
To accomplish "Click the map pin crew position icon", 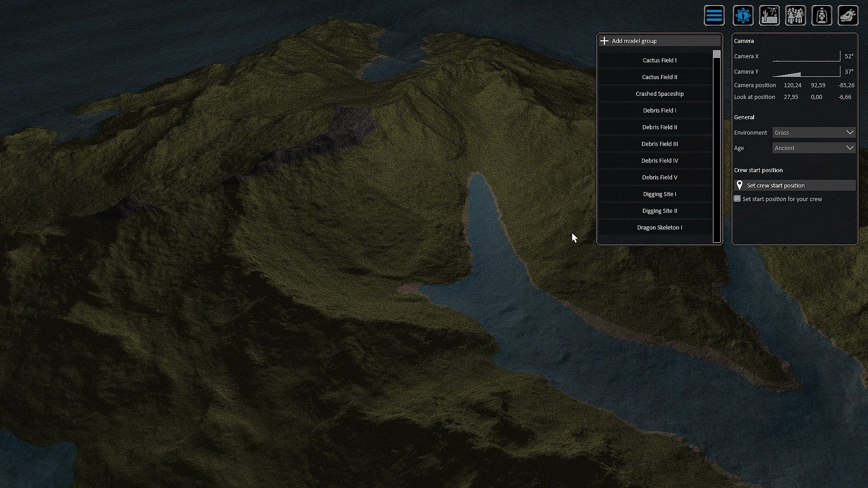I will click(x=740, y=185).
